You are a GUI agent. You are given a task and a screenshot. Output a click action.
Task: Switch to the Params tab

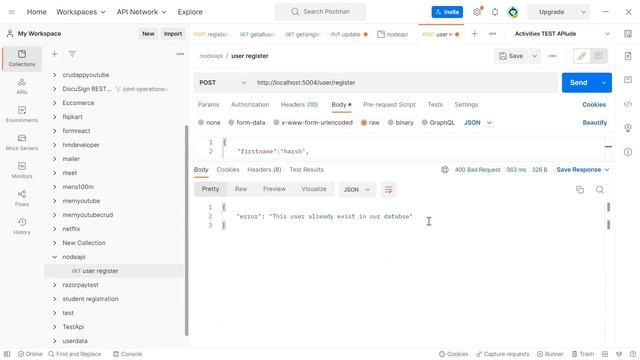208,104
